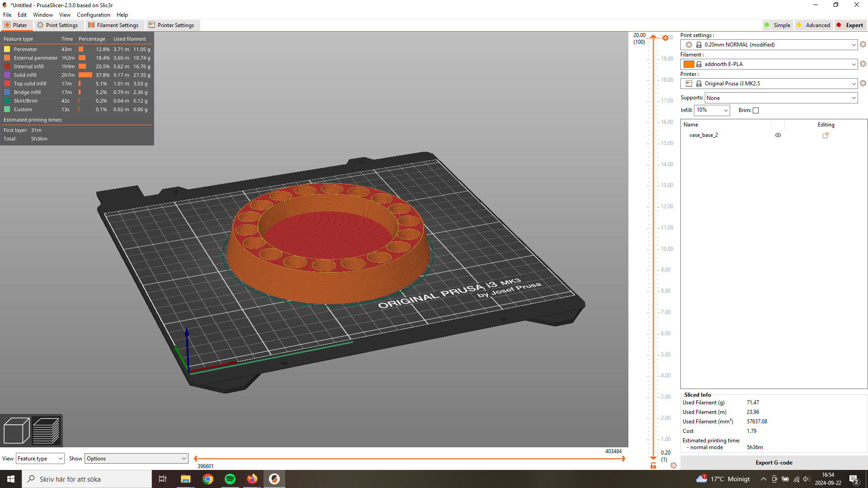This screenshot has width=868, height=488.
Task: Click bottom thumb of vertical layer slider
Action: pyautogui.click(x=653, y=458)
